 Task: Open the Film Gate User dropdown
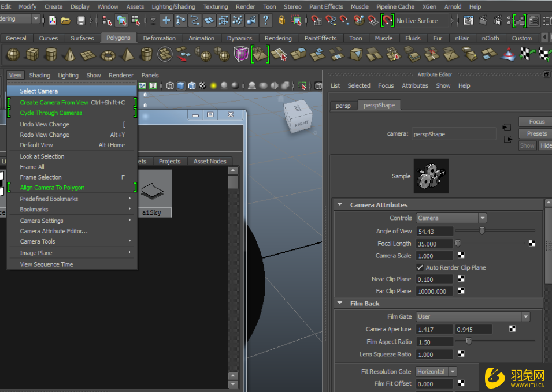473,316
